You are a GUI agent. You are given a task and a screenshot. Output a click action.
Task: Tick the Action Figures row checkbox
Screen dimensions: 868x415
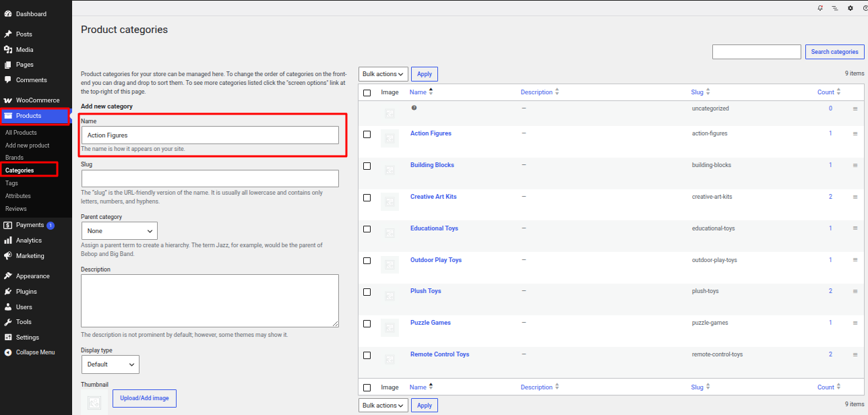[367, 135]
